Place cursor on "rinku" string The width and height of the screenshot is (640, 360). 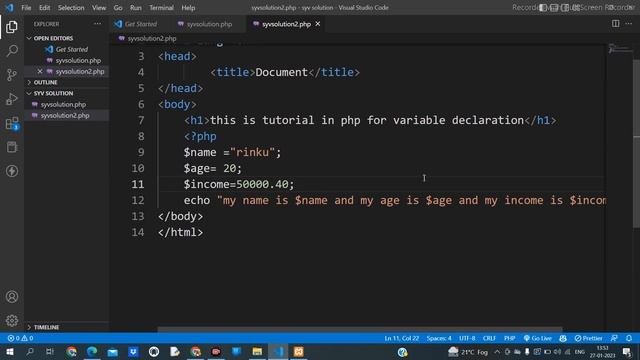tap(252, 152)
